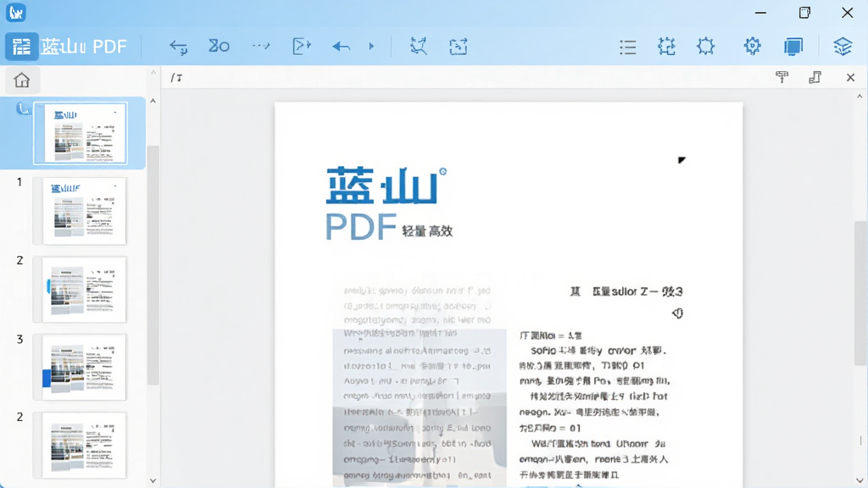Click the document scroll up arrow
The image size is (868, 488).
click(x=860, y=97)
